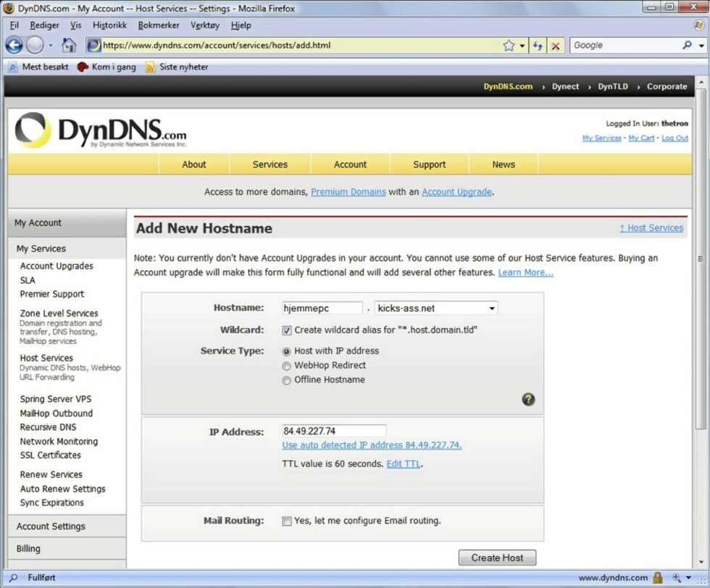This screenshot has width=710, height=588.
Task: Go up to Host Services link
Action: coord(651,228)
